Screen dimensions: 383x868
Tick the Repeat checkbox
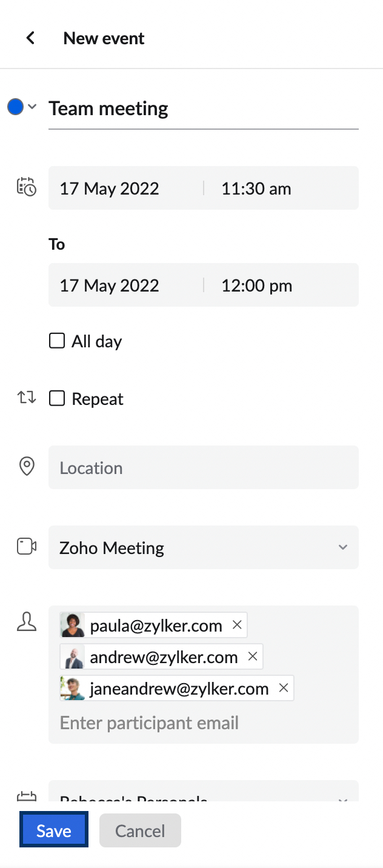57,398
